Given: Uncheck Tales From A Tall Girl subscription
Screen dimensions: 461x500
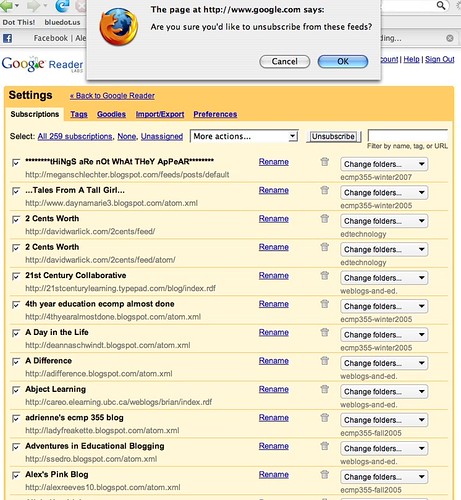Looking at the screenshot, I should point(16,191).
